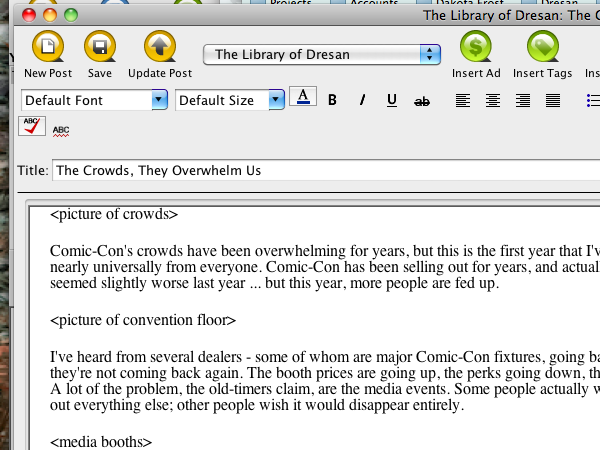Center align text

coord(493,101)
